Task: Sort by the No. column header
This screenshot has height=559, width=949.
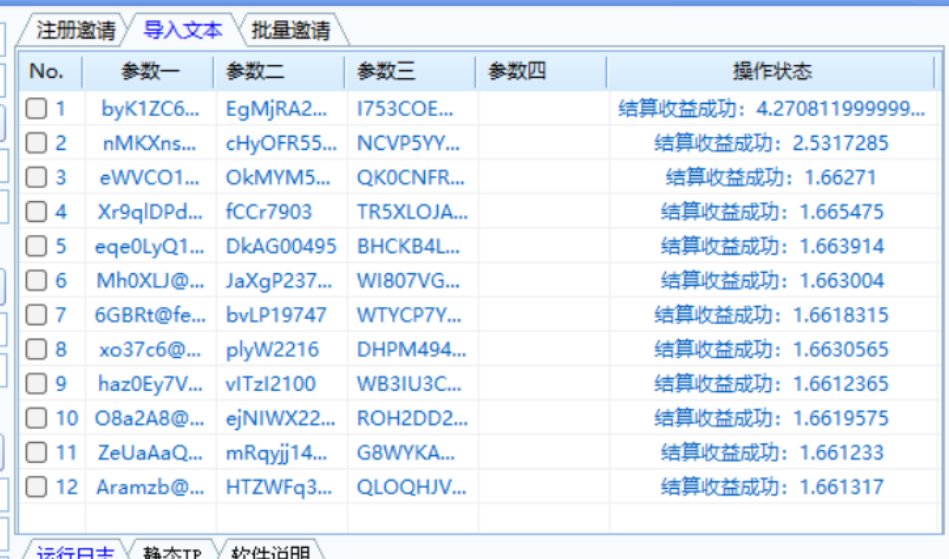Action: (x=47, y=71)
